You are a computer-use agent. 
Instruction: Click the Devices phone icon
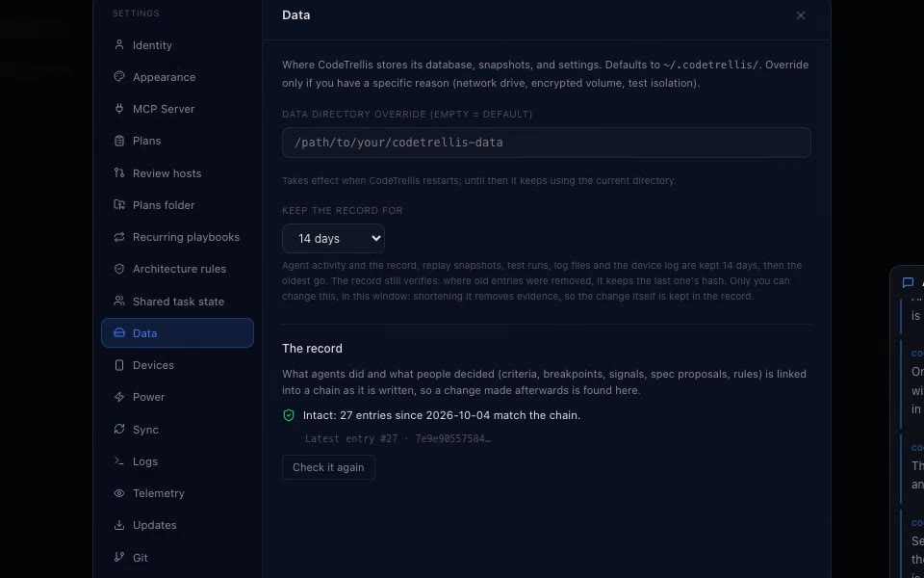click(119, 365)
